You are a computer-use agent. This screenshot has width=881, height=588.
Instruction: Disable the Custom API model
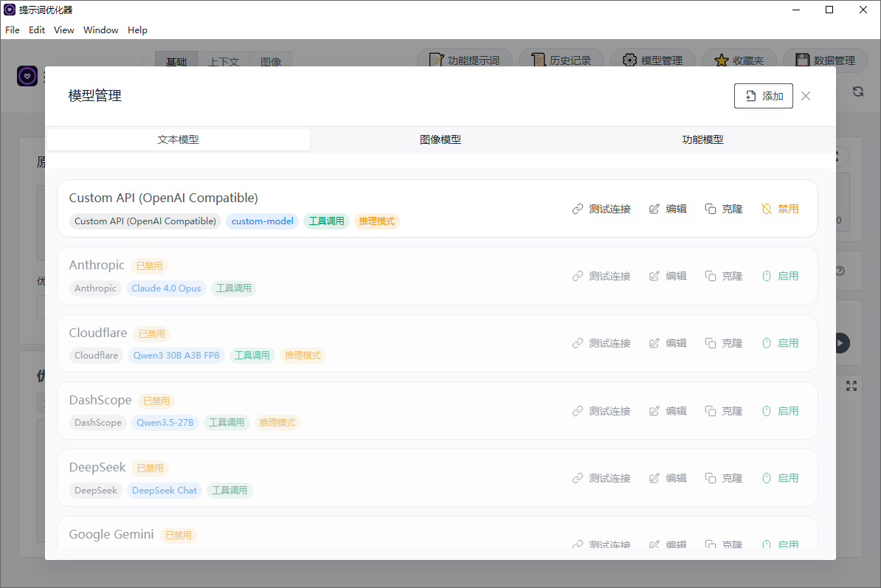click(x=780, y=208)
